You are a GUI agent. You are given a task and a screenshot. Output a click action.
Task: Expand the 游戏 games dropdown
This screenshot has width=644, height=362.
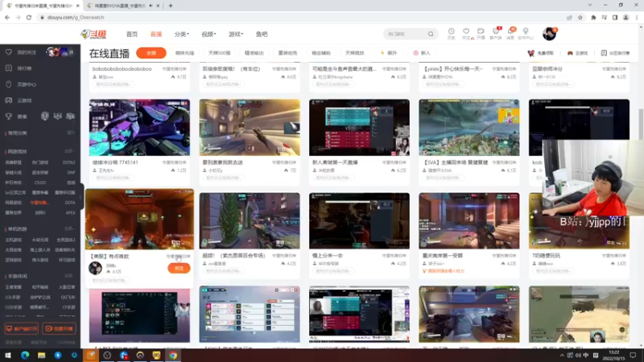(x=236, y=34)
